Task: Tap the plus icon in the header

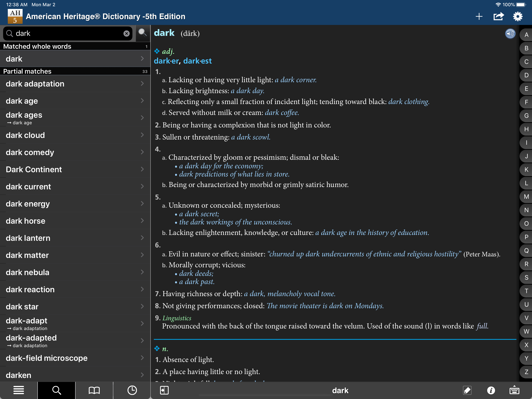Action: click(479, 16)
